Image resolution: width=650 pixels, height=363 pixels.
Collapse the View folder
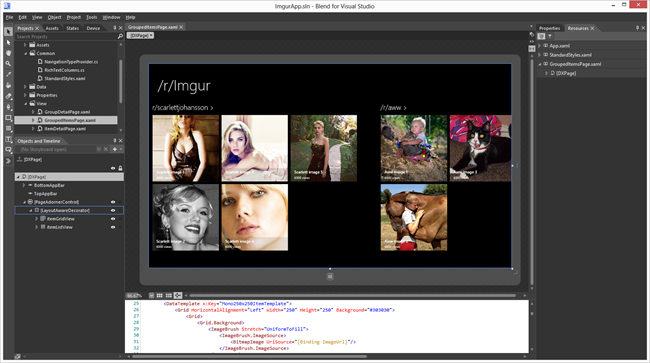[25, 103]
